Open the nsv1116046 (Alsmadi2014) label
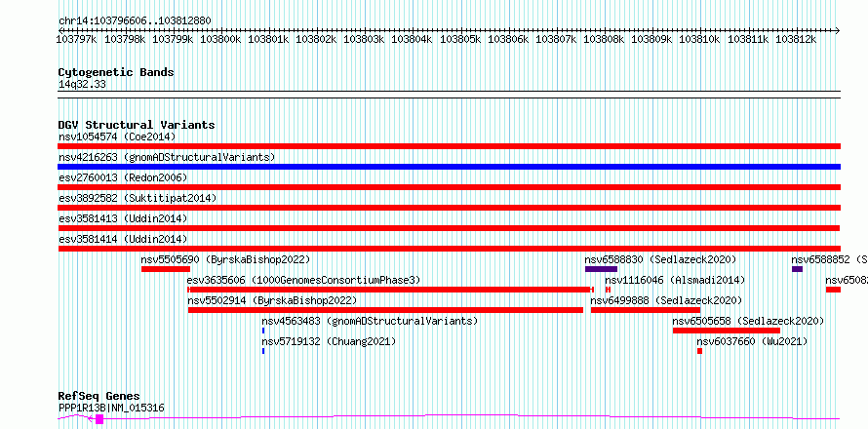 coord(675,280)
